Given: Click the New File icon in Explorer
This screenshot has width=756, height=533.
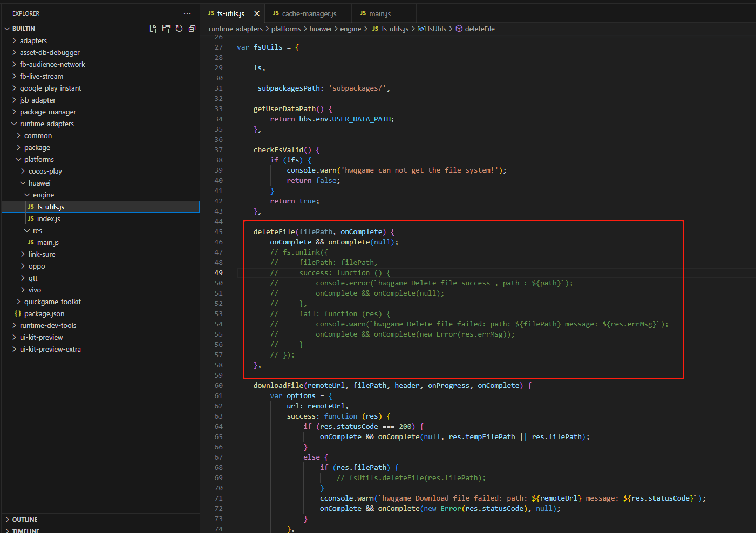Looking at the screenshot, I should (x=153, y=29).
